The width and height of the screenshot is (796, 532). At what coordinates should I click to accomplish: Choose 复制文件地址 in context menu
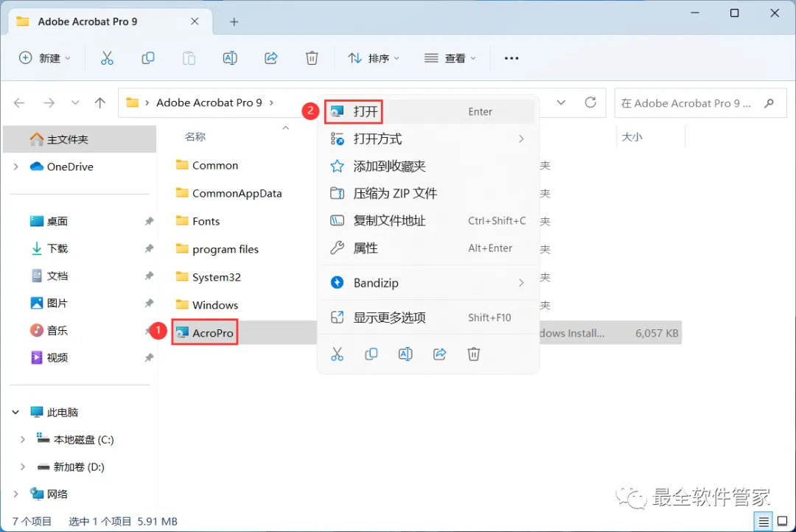(x=428, y=221)
